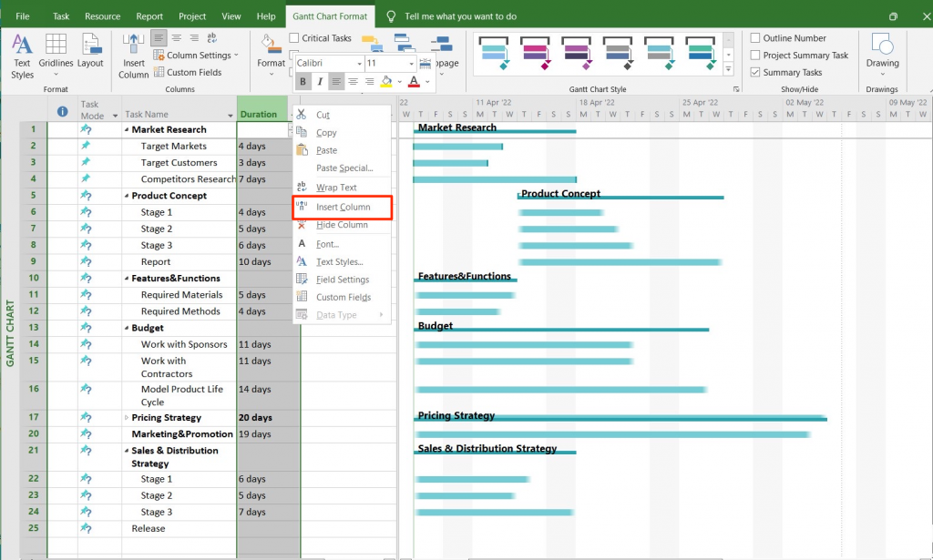Open the Text Styles formatting dialog

[22, 52]
